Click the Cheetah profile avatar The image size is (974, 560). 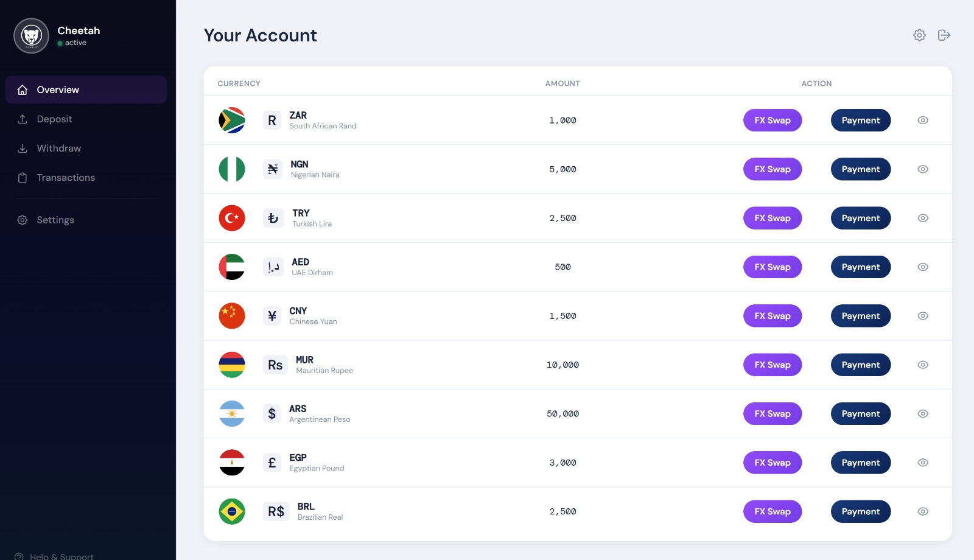click(x=31, y=36)
